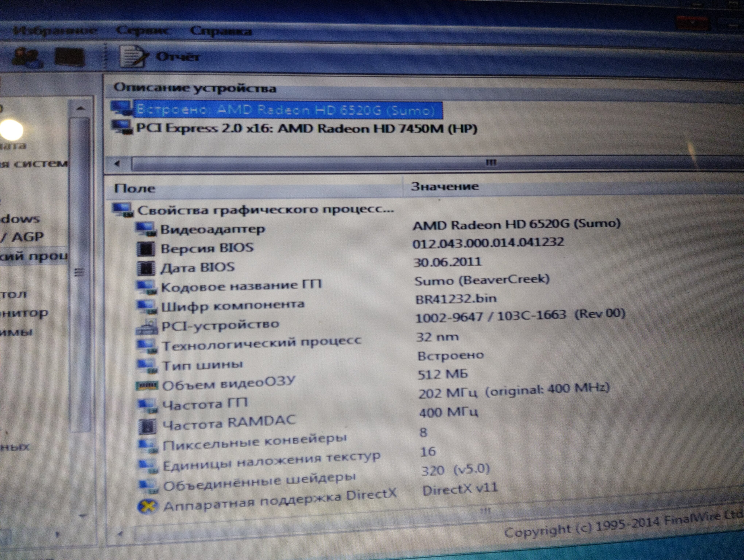Image resolution: width=744 pixels, height=560 pixels.
Task: Click the Кодовое название ГП icon
Action: pyautogui.click(x=146, y=287)
